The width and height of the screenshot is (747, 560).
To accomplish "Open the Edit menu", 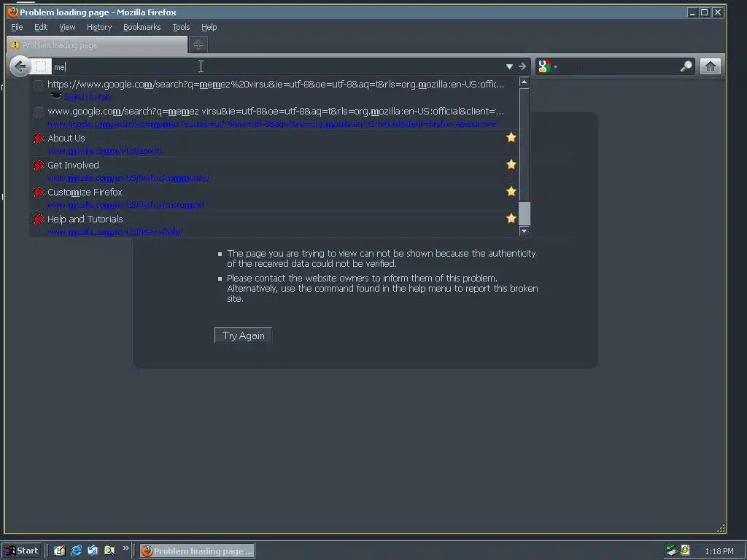I will [41, 27].
